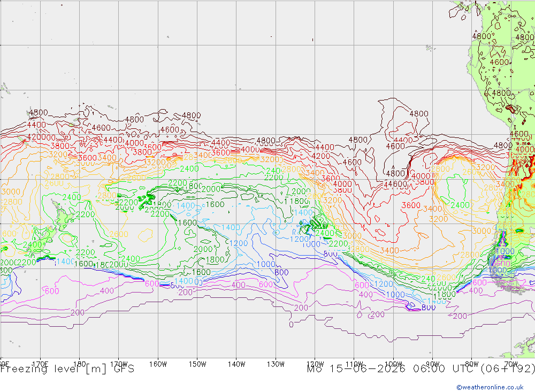
Task: Click the 0 contour label near Antarctica
Action: pyautogui.click(x=291, y=325)
